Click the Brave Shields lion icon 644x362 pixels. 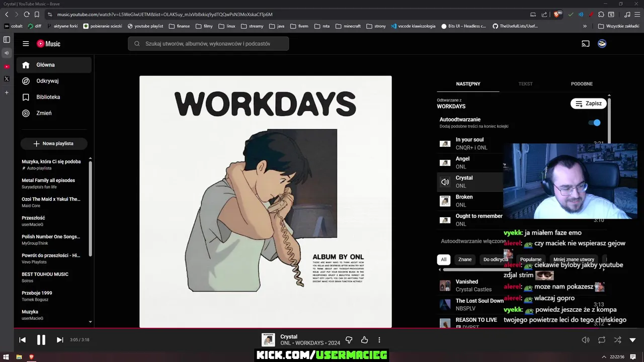[557, 15]
